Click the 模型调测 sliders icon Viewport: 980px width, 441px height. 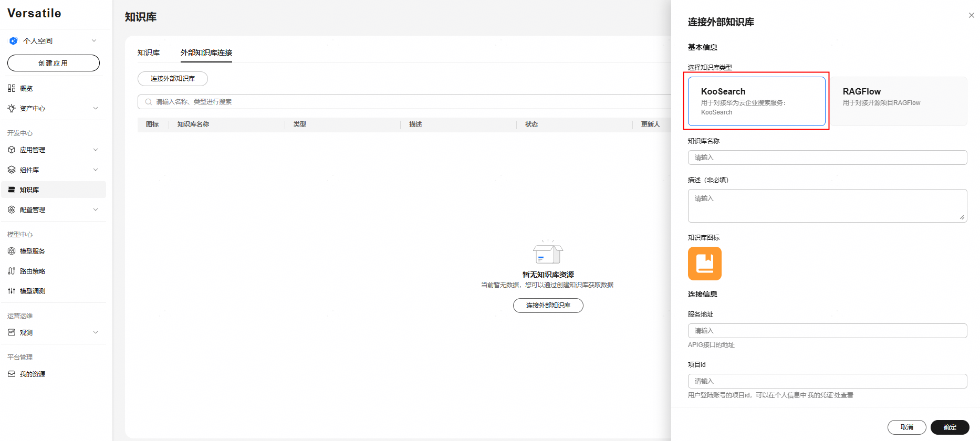click(x=12, y=291)
